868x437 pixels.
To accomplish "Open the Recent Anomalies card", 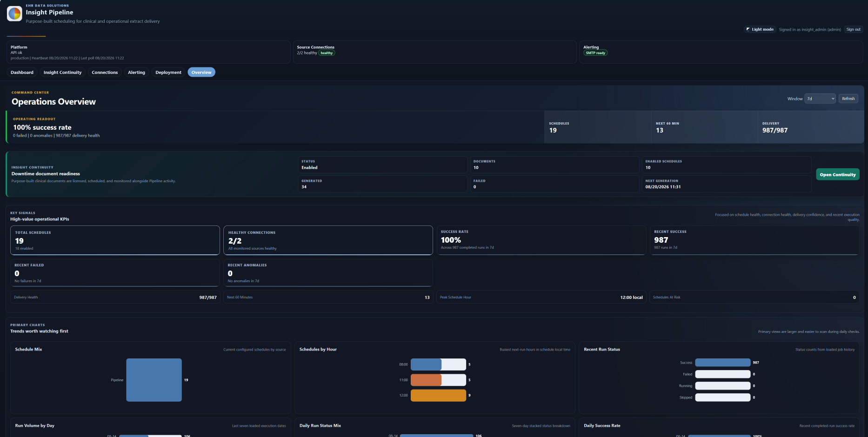I will coord(328,273).
